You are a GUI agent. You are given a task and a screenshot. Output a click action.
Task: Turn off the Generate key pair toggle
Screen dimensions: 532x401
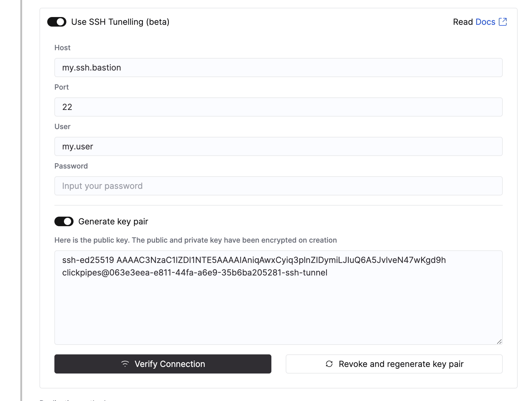pos(64,221)
